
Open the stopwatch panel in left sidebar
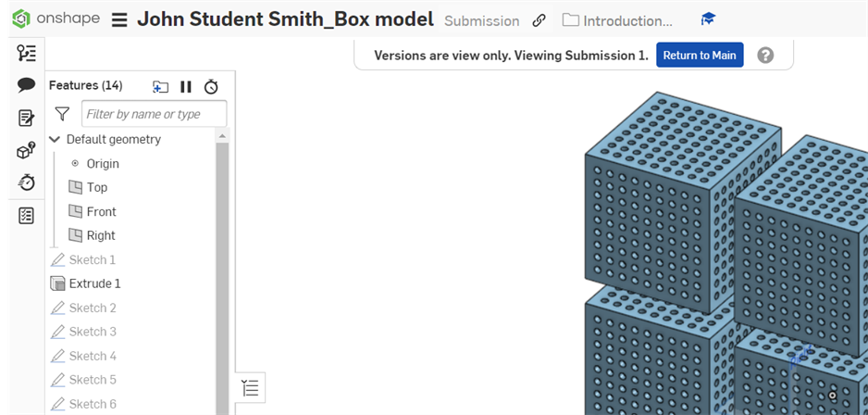27,182
